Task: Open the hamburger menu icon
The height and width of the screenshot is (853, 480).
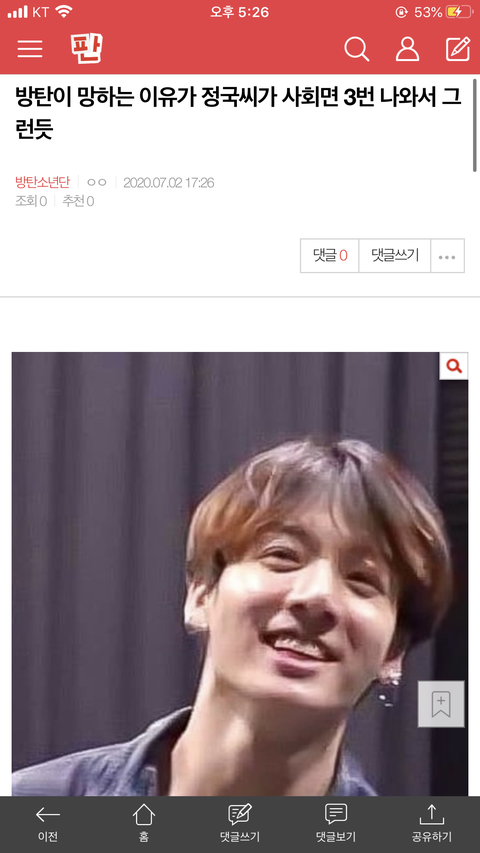Action: [30, 50]
